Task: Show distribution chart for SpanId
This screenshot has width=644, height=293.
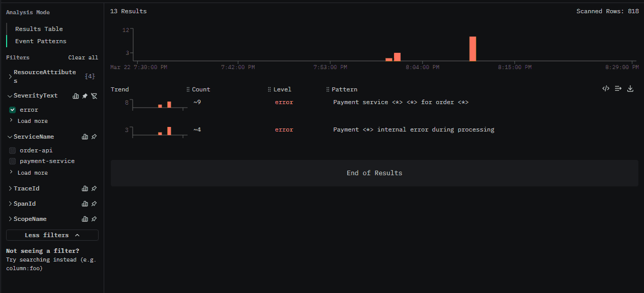Action: click(85, 204)
